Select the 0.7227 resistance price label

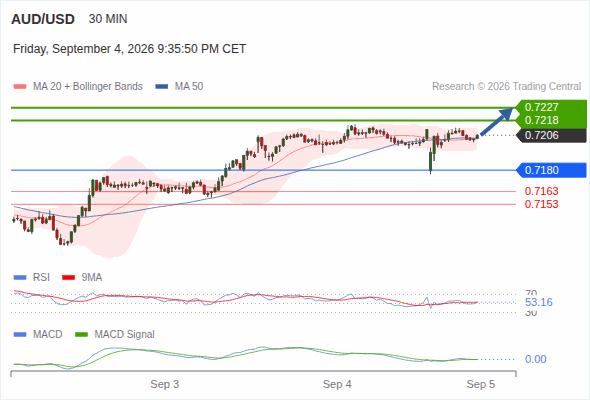(x=541, y=107)
